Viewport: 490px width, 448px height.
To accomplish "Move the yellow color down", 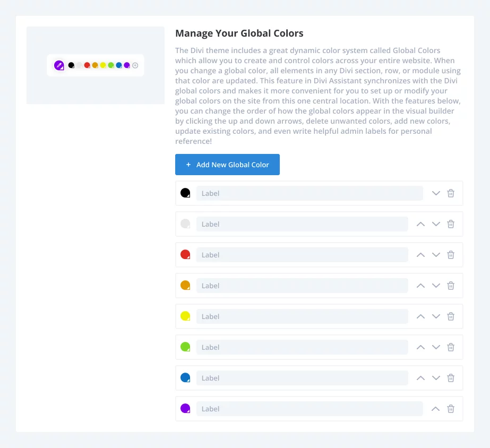I will click(436, 316).
